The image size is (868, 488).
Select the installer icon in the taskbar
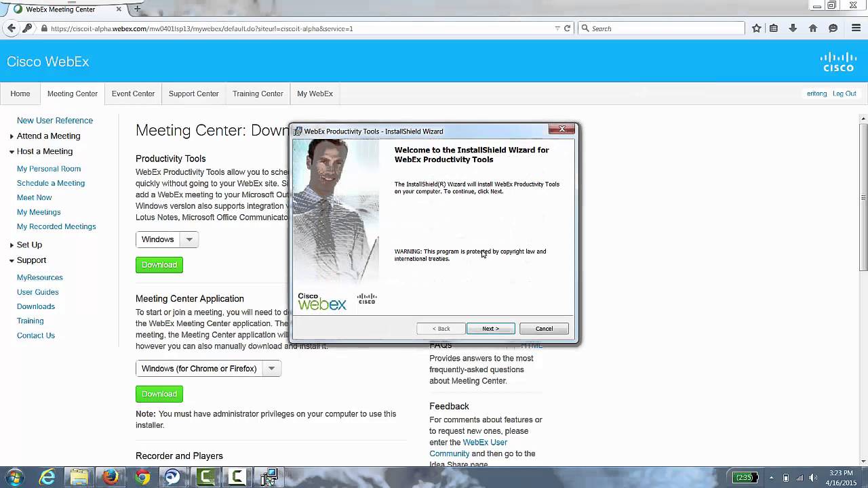click(269, 477)
